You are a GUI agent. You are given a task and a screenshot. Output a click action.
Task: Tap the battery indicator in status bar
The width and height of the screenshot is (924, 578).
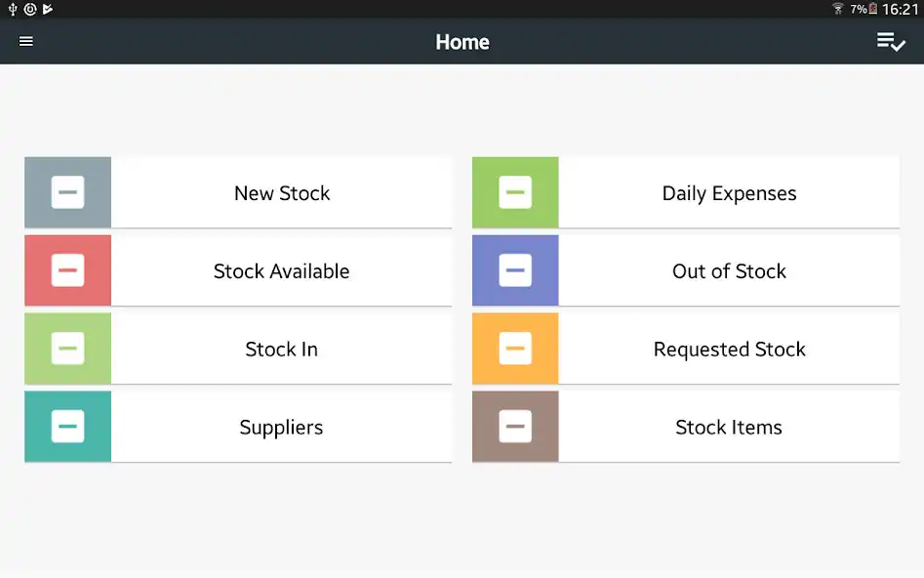click(873, 10)
